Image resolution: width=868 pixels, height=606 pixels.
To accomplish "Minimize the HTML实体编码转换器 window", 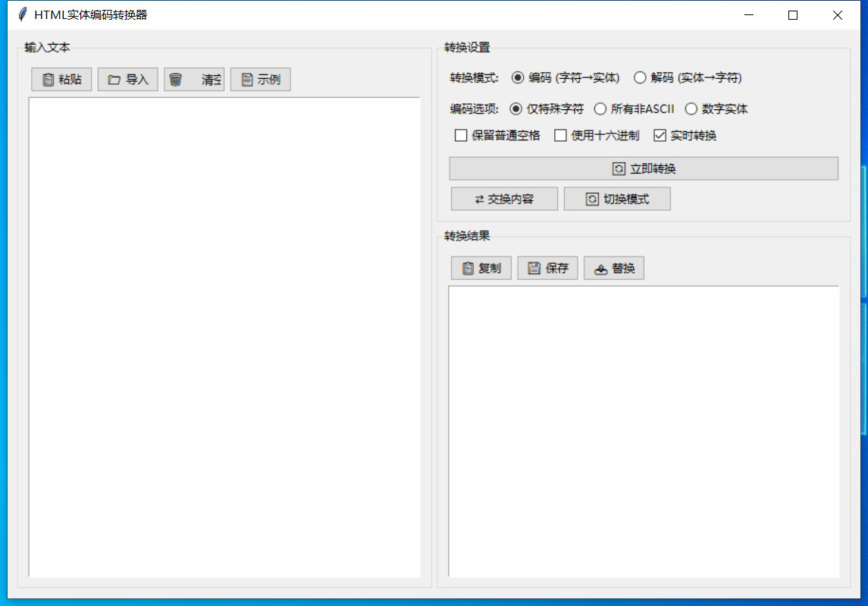I will 749,15.
